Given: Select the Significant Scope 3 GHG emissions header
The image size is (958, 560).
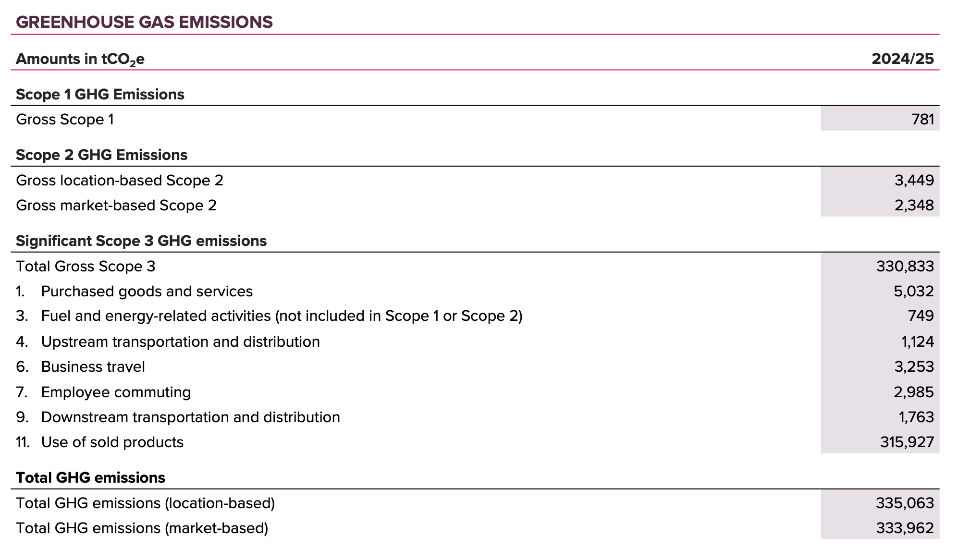Looking at the screenshot, I should tap(141, 241).
